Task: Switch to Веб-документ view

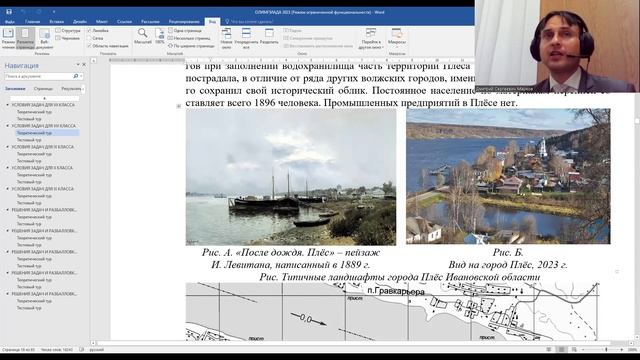Action: (44, 39)
